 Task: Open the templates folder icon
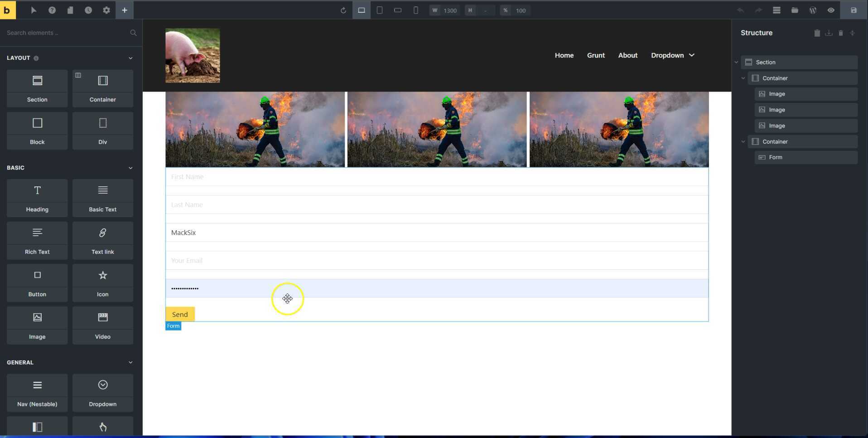point(795,10)
